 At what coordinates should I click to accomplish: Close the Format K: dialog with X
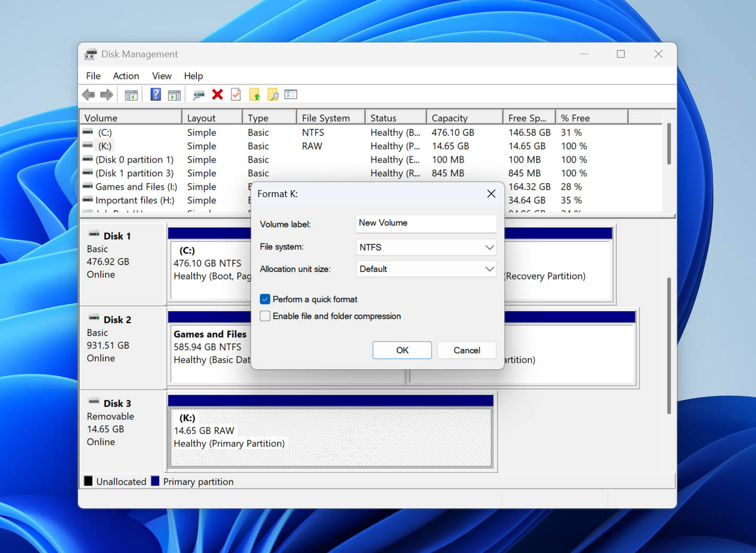(491, 194)
